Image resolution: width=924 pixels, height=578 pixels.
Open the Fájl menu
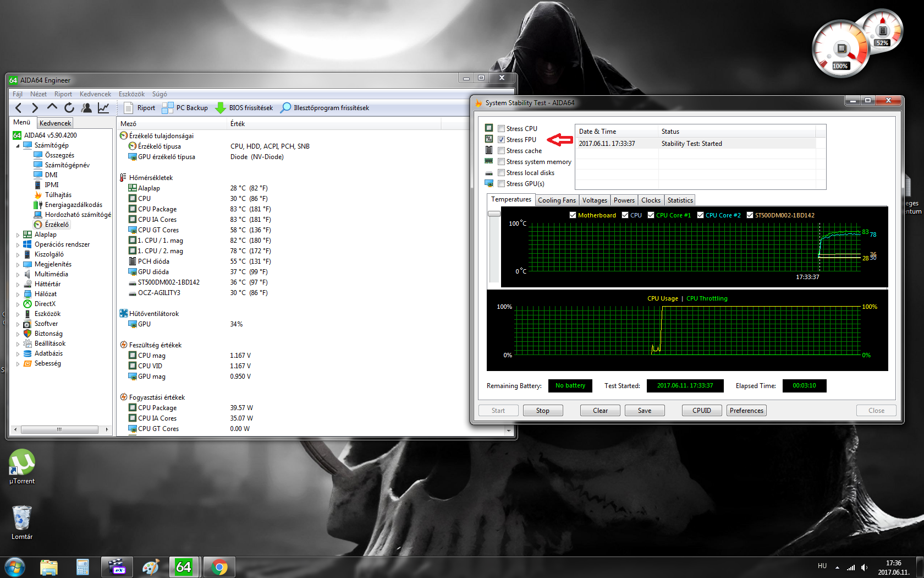18,94
